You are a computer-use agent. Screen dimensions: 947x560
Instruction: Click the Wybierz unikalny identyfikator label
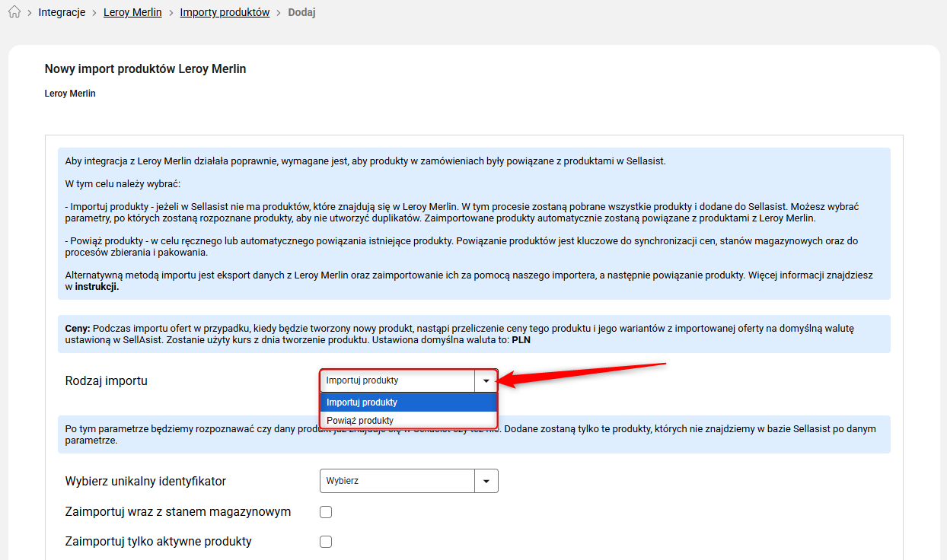(146, 482)
